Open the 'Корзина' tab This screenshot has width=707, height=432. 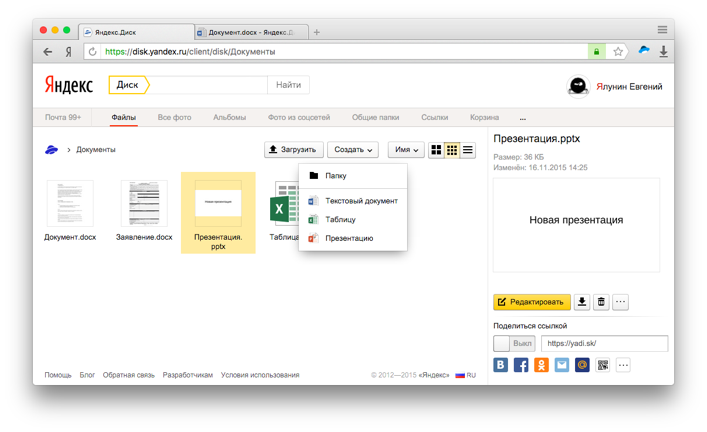click(x=484, y=117)
